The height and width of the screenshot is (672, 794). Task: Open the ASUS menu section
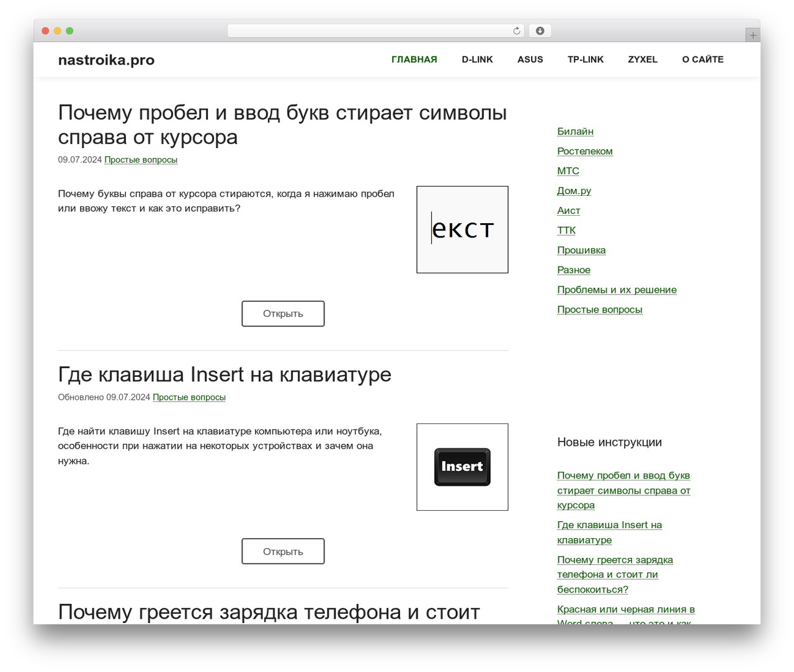530,60
